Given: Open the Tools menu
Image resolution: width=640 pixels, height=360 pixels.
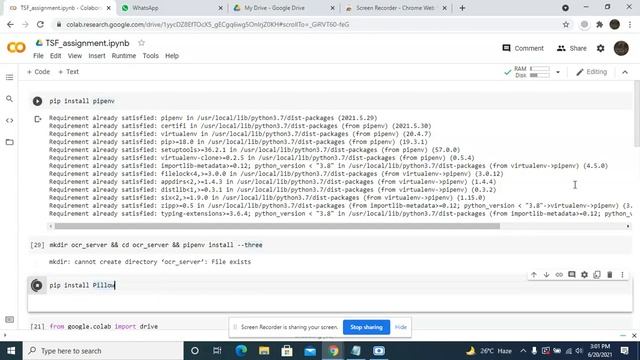Looking at the screenshot, I should (150, 56).
